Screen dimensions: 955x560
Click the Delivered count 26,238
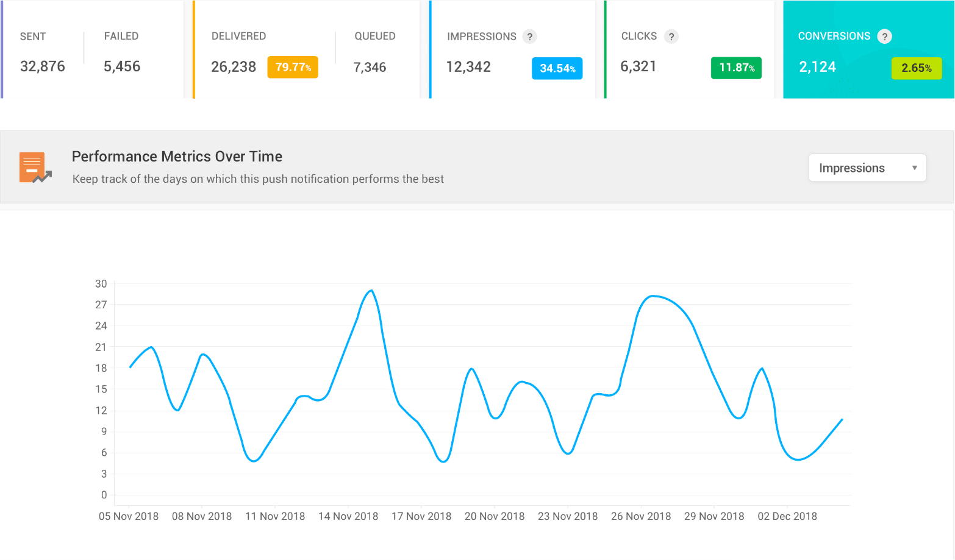tap(234, 67)
